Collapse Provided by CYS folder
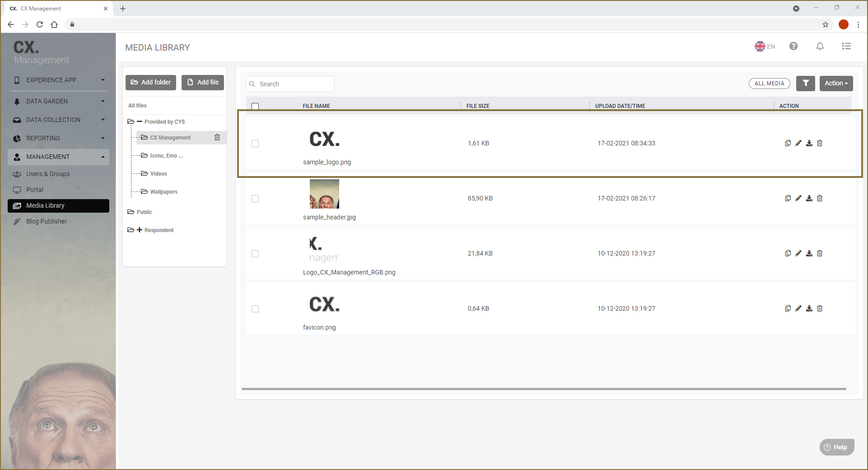 pos(140,121)
